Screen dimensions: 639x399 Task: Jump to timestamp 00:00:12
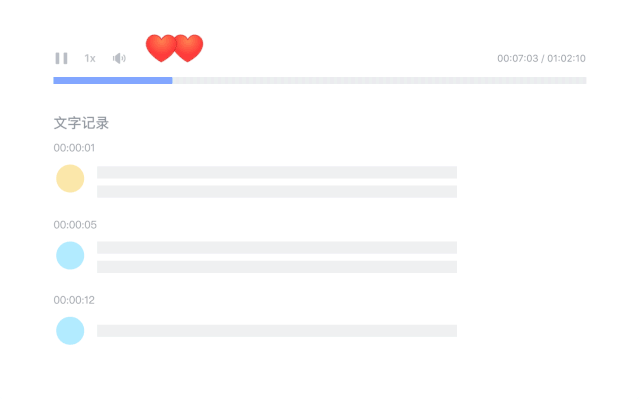click(74, 300)
